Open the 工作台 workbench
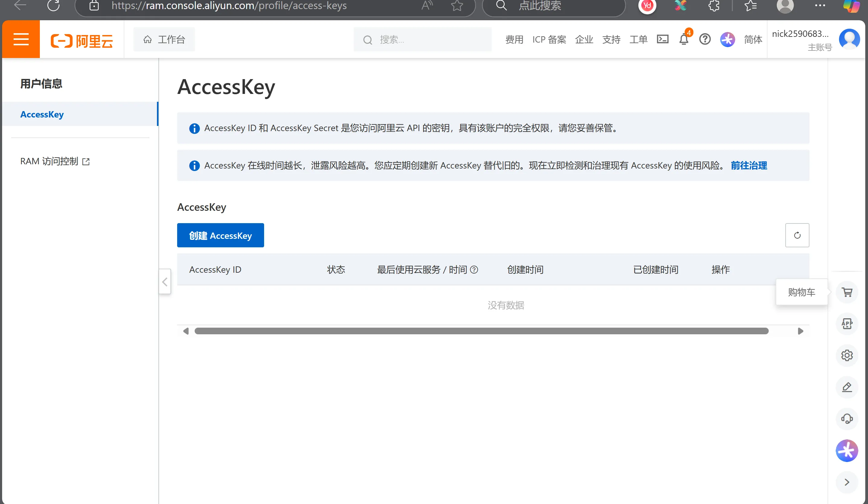The height and width of the screenshot is (504, 868). [164, 39]
